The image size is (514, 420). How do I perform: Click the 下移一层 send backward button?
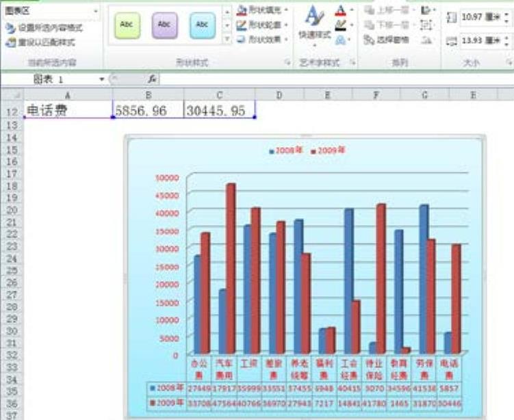[387, 25]
